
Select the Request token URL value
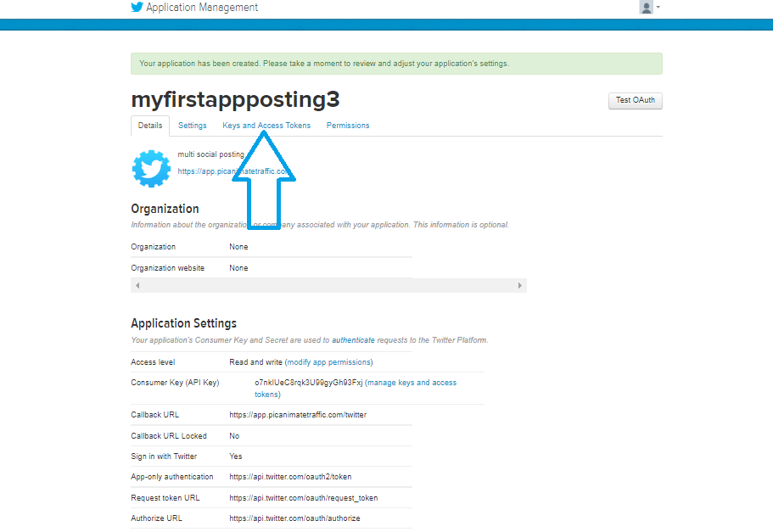click(303, 498)
